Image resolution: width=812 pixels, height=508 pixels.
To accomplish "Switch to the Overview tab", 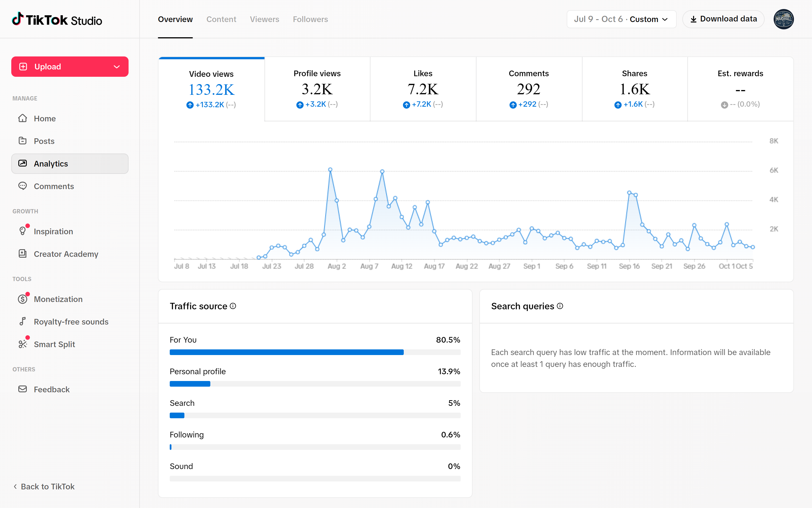I will click(175, 19).
